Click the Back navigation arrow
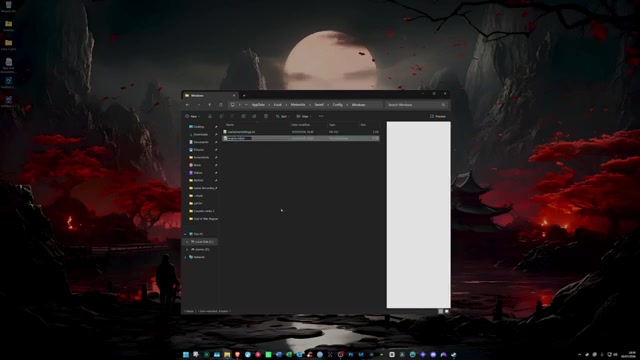Viewport: 640px width, 360px height. click(x=187, y=105)
